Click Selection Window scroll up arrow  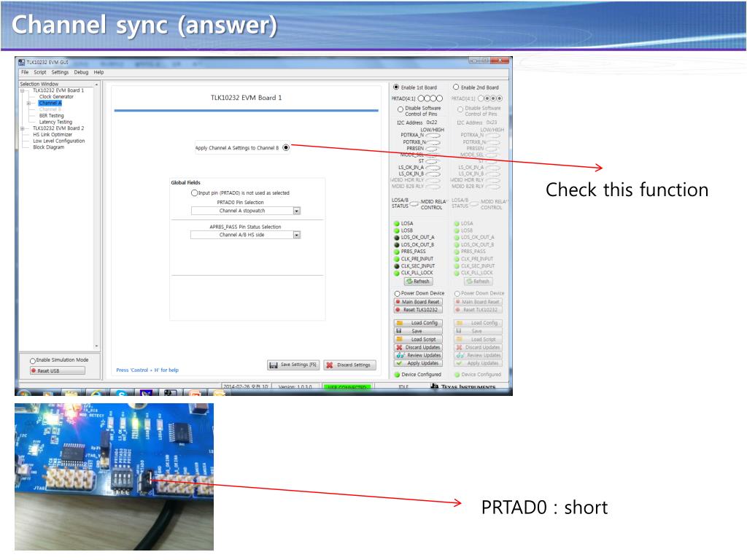97,85
